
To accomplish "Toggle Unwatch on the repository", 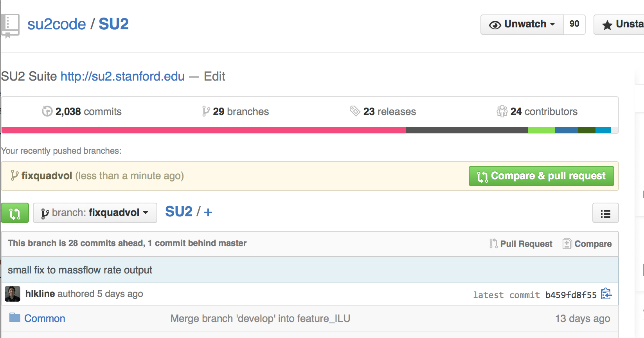I will (x=522, y=24).
